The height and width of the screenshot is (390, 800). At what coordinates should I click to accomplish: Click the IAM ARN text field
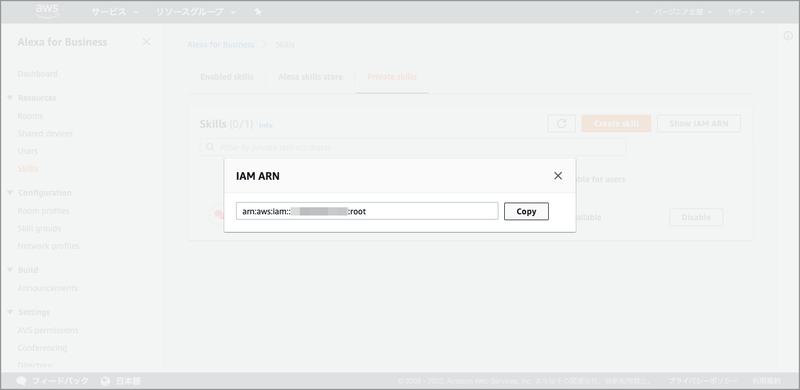point(367,211)
